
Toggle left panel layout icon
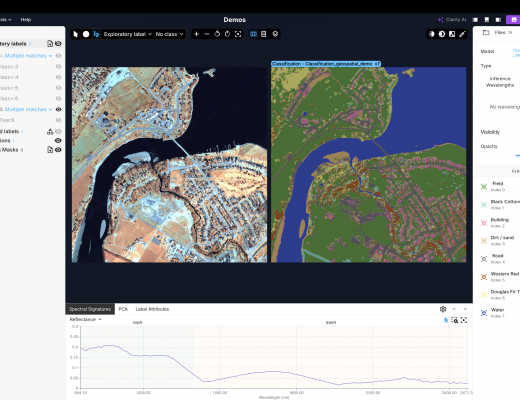475,20
